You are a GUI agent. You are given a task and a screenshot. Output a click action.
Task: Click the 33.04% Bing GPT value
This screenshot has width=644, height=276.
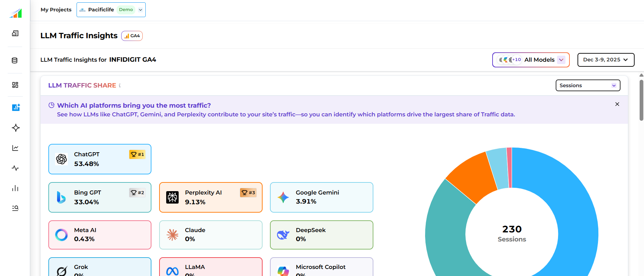87,202
